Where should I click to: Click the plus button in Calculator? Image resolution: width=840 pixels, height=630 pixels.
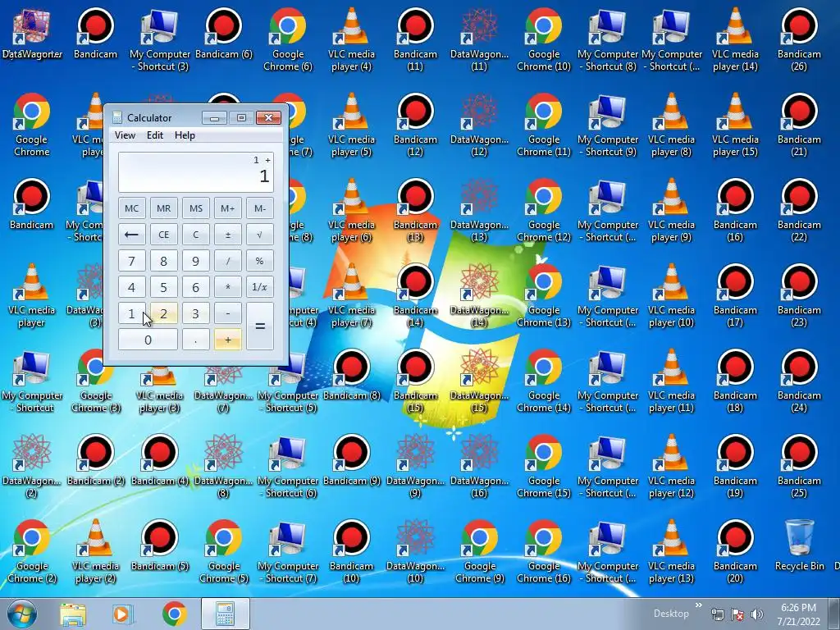pyautogui.click(x=228, y=340)
